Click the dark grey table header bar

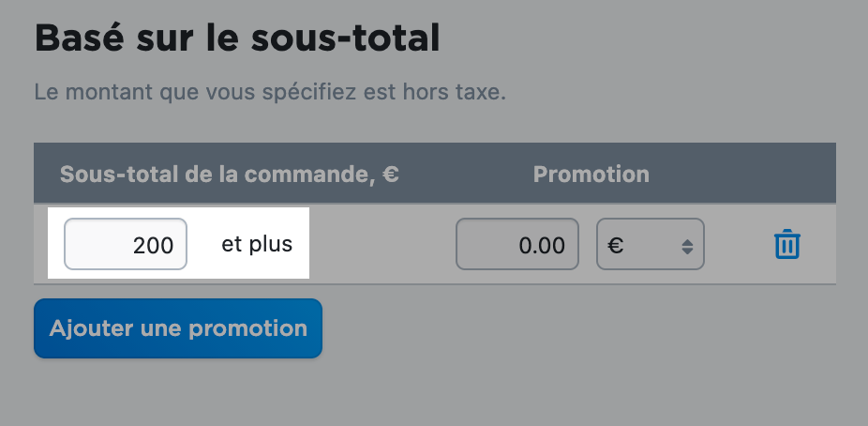pyautogui.click(x=435, y=173)
